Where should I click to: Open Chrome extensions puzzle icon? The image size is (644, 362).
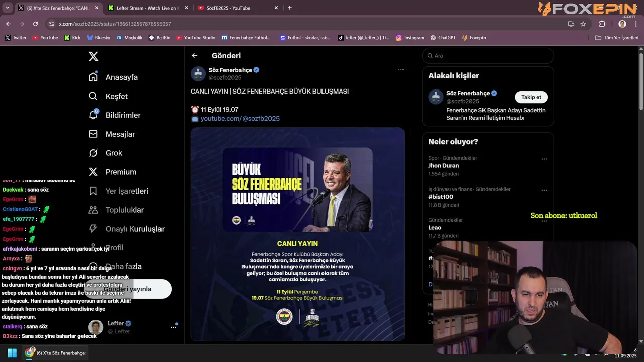click(602, 24)
